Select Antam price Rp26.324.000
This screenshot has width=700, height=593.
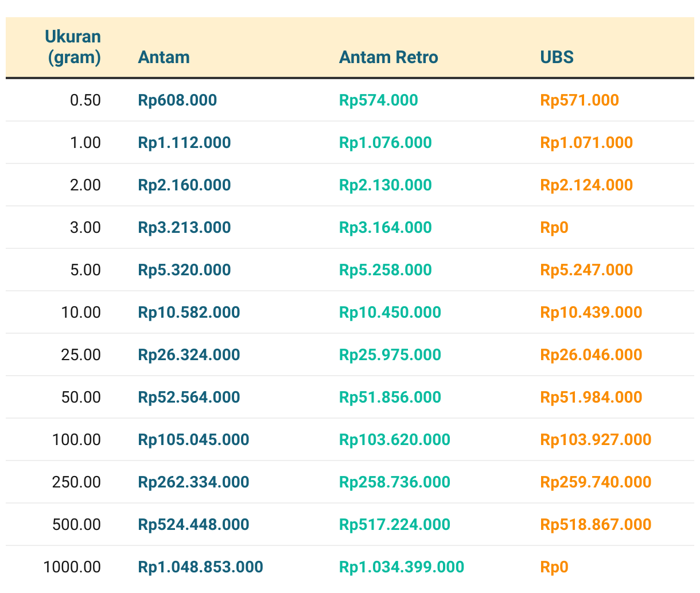point(189,355)
